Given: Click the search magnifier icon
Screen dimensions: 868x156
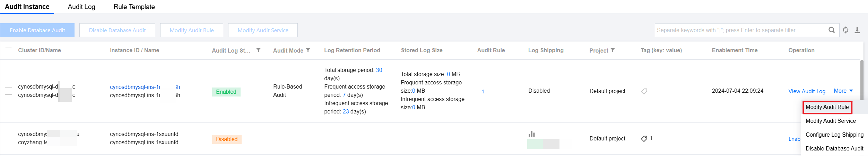Looking at the screenshot, I should (832, 30).
